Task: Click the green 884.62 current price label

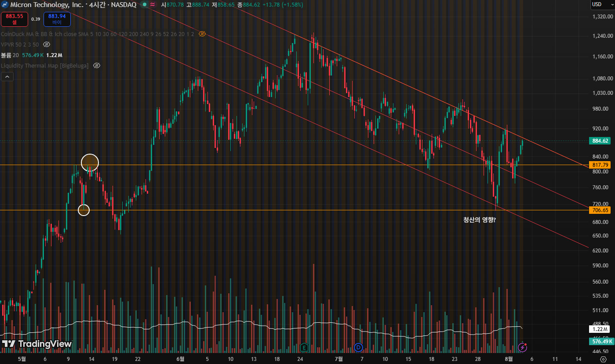Action: [x=600, y=141]
